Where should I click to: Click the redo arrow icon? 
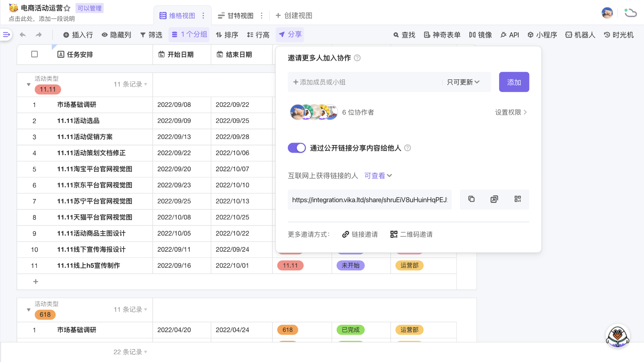(x=39, y=35)
